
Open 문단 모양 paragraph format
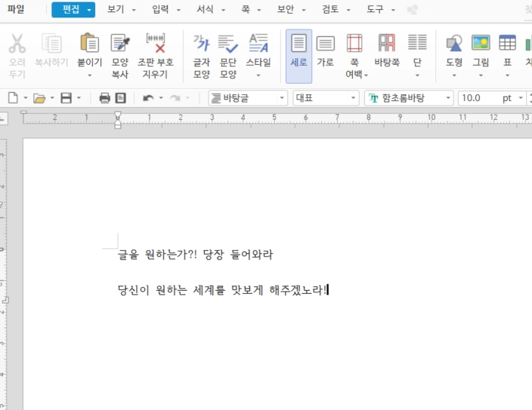[x=228, y=44]
